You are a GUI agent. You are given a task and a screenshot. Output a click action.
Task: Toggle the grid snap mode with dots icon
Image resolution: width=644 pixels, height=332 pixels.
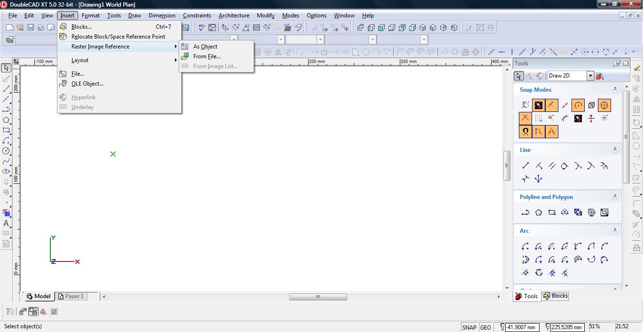[539, 119]
